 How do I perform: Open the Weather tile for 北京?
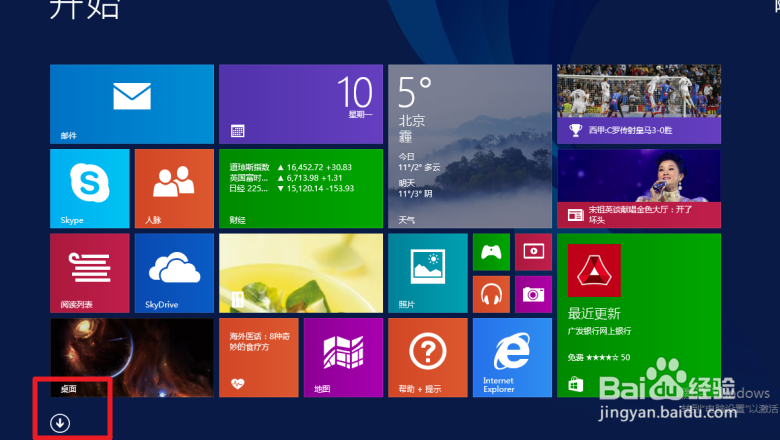[x=470, y=146]
